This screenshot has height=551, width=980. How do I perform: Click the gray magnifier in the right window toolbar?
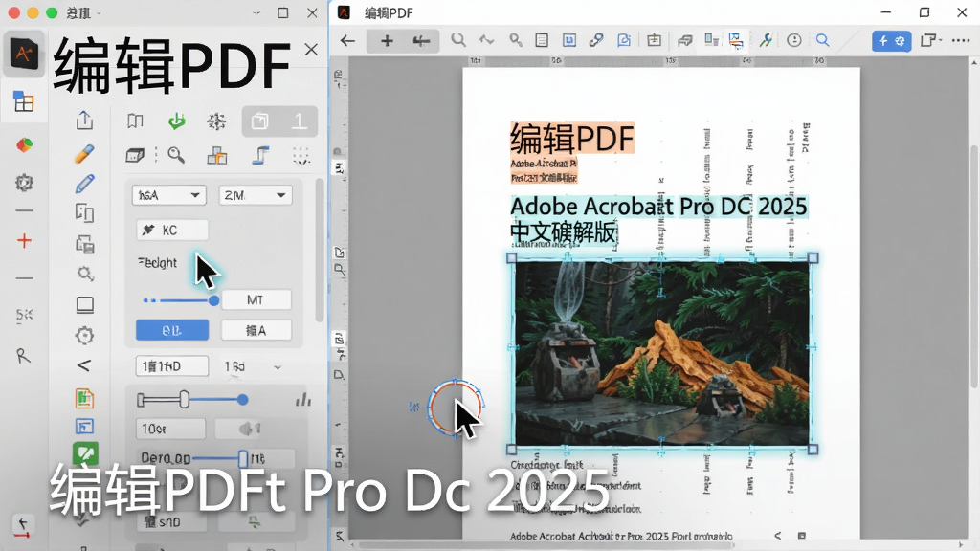(x=458, y=40)
